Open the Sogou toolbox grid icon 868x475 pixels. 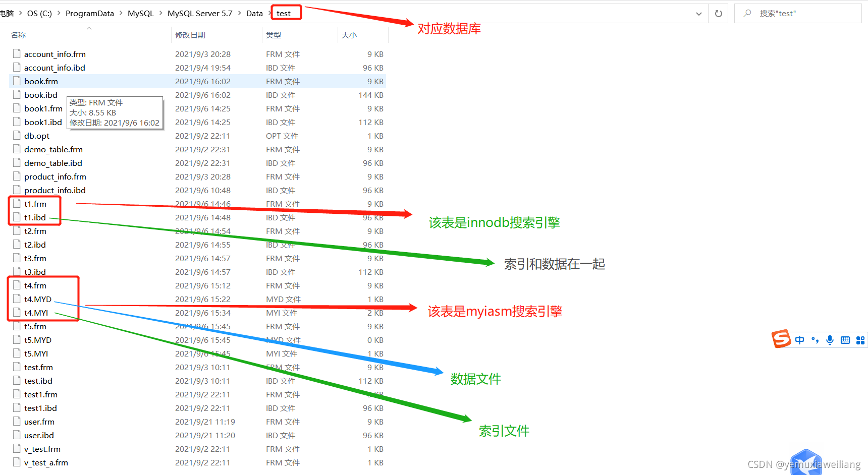[860, 340]
